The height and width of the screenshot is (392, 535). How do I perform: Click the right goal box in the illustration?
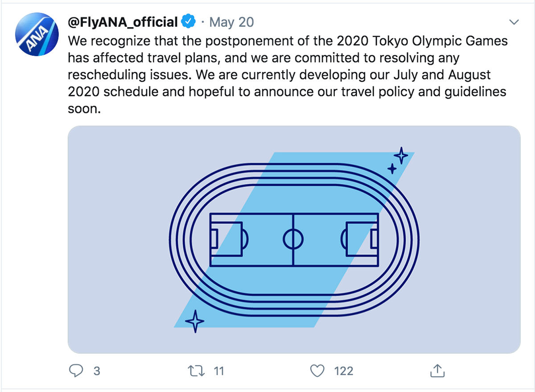tap(374, 239)
